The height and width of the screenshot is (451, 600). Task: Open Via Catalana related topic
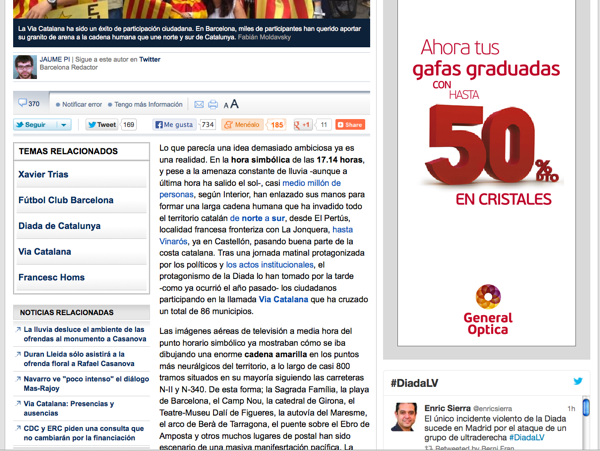(x=45, y=252)
